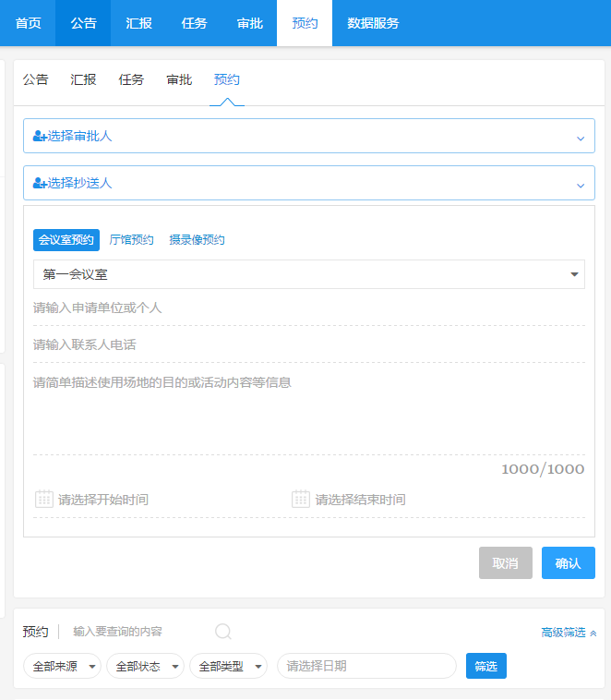Click the blue 筛选 button
Viewport: 611px width, 700px height.
486,666
